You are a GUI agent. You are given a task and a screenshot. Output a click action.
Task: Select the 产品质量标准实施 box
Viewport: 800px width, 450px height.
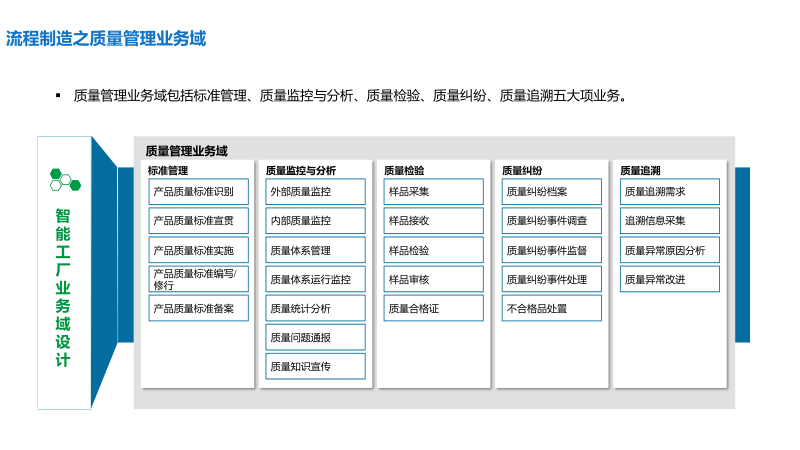[x=198, y=250]
